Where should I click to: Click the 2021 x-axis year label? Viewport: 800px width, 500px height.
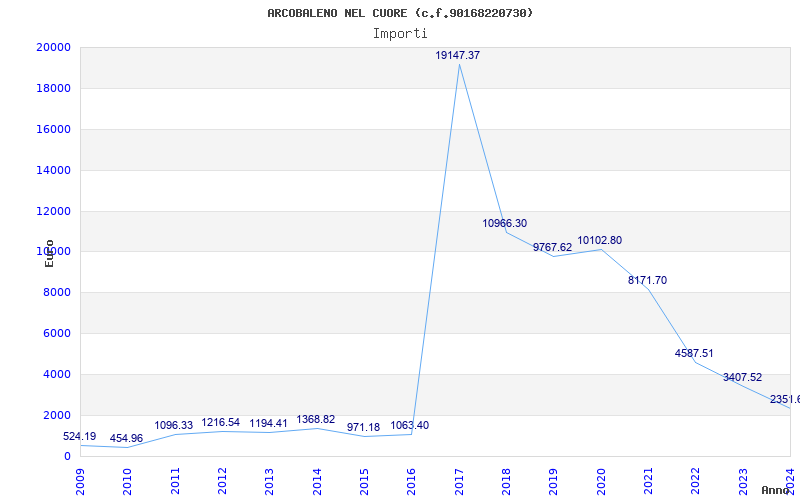[648, 482]
